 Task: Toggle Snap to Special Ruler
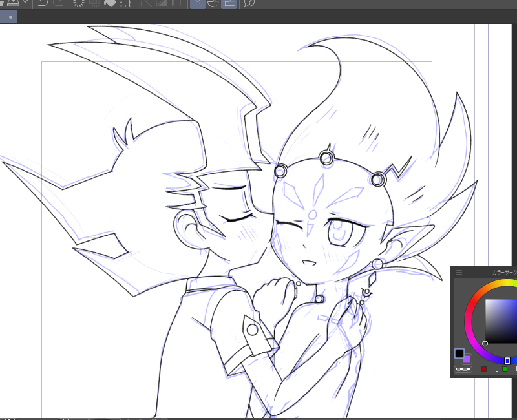tap(213, 3)
